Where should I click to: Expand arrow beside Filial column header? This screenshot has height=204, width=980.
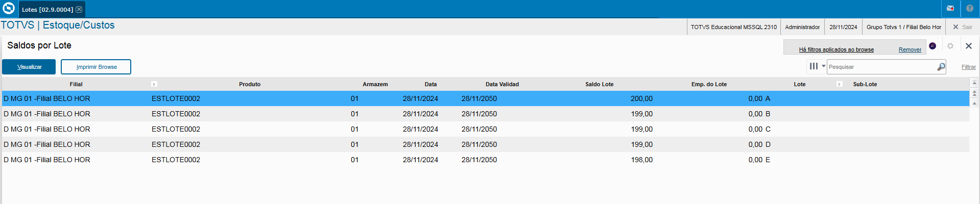tap(154, 84)
